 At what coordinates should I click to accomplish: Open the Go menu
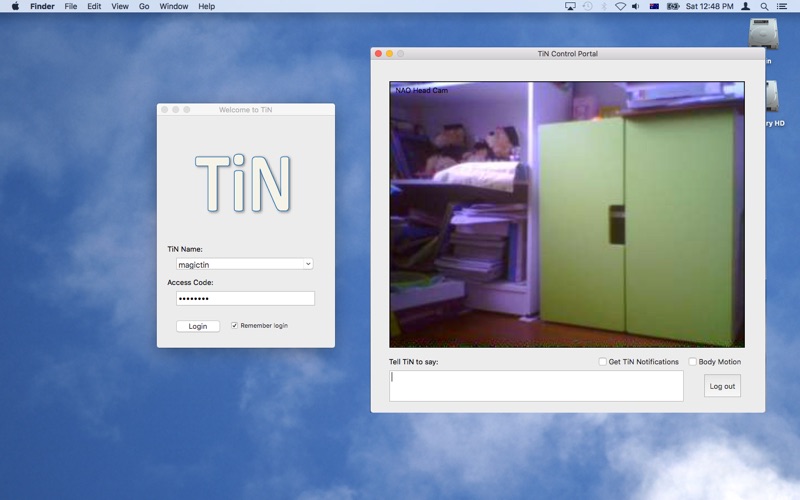(144, 6)
